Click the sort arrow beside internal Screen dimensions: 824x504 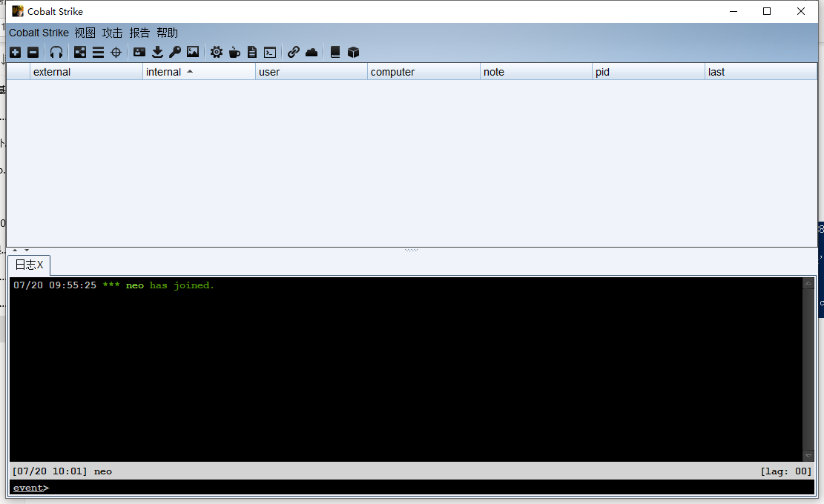(190, 71)
